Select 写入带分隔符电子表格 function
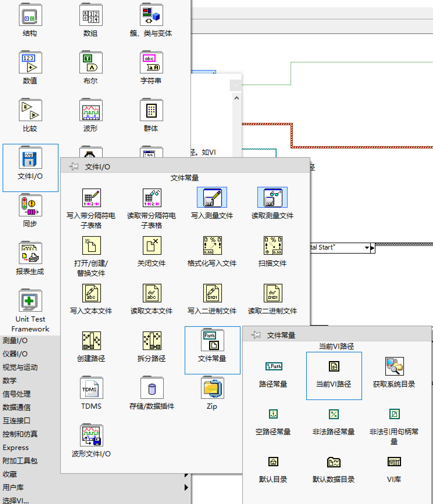 pos(91,198)
